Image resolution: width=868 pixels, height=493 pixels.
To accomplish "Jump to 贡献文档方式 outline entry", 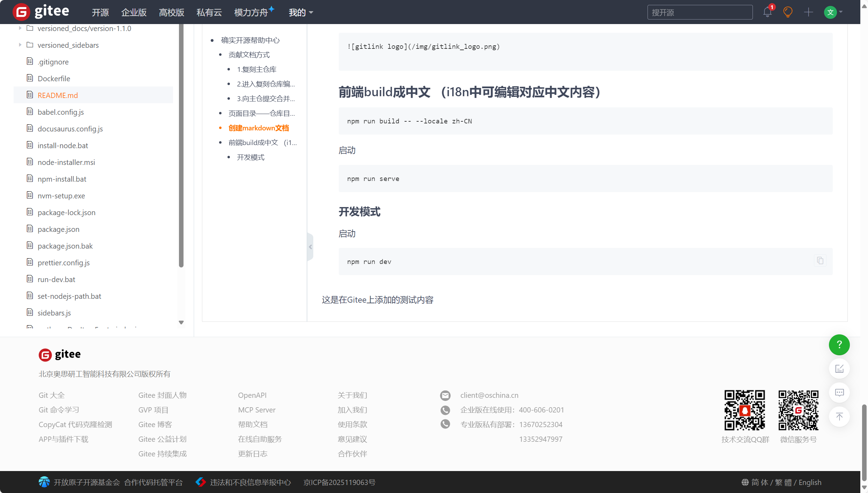I will point(249,55).
